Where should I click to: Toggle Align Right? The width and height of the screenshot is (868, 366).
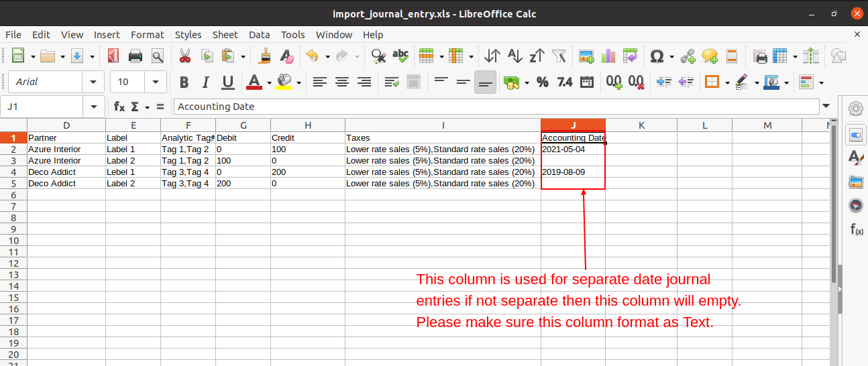[364, 82]
